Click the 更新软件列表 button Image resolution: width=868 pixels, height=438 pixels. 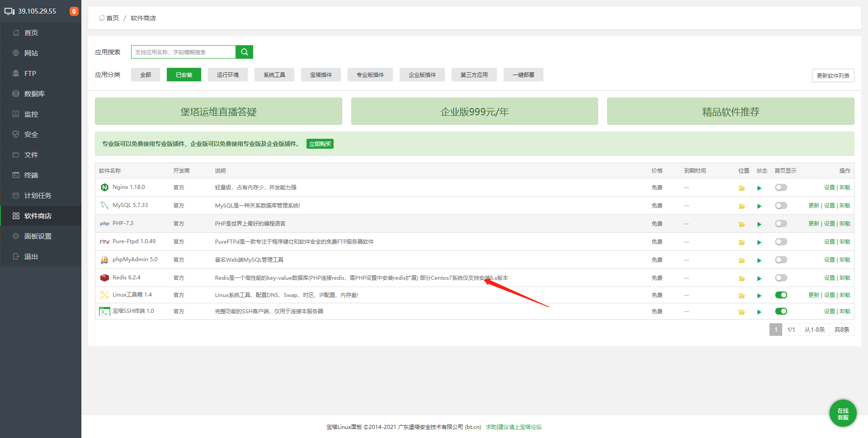[x=833, y=75]
